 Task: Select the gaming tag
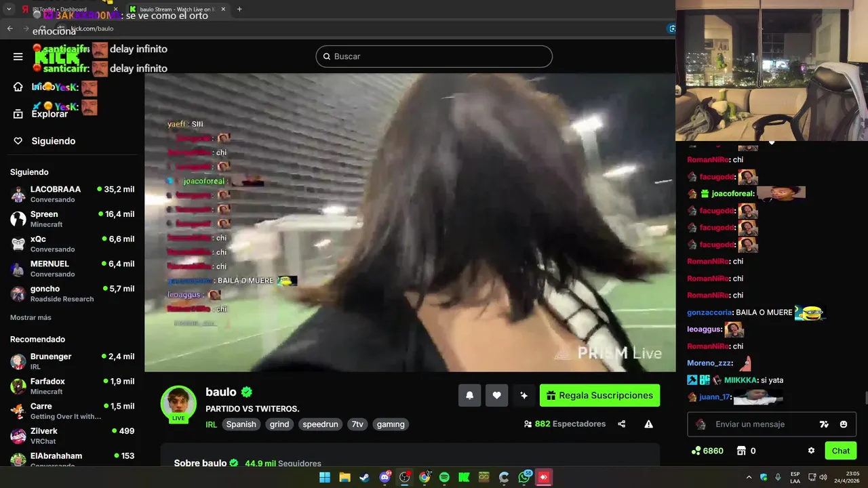point(391,424)
